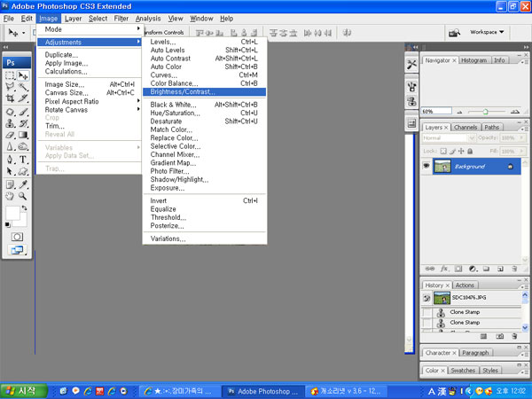Choose Levels from Adjustments submenu
532x399 pixels.
[x=204, y=42]
